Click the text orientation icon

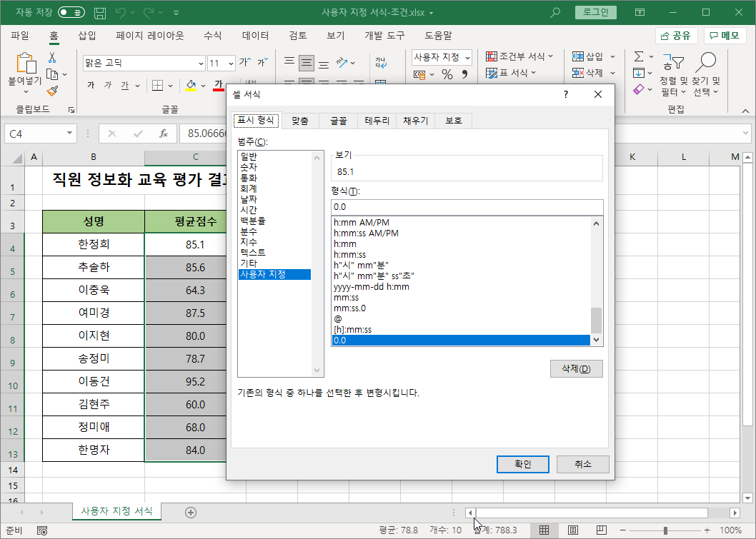342,63
